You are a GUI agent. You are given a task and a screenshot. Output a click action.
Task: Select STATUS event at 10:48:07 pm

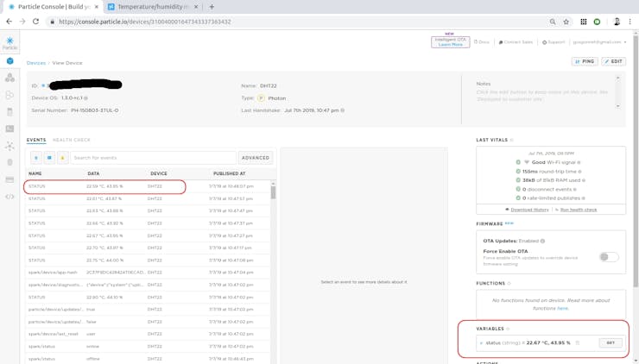point(148,186)
